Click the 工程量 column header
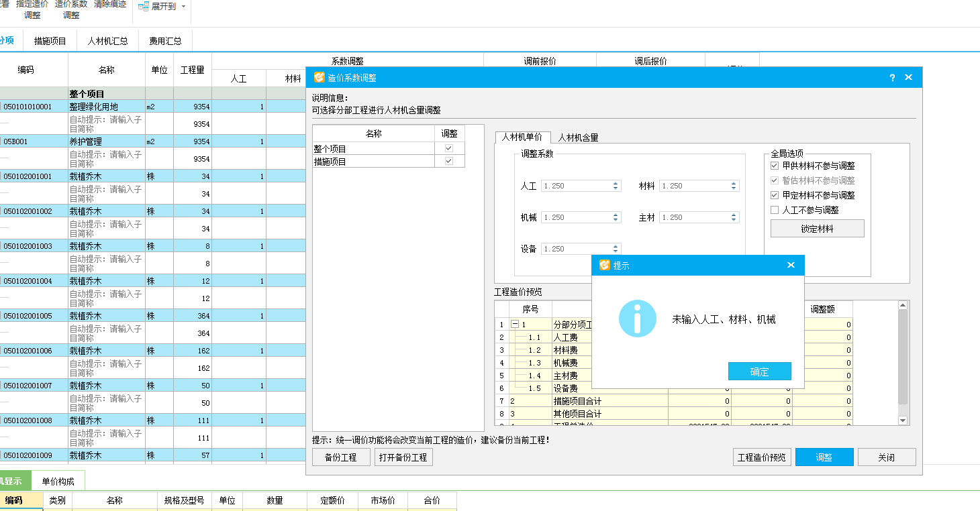Viewport: 980px width, 511px height. tap(193, 70)
